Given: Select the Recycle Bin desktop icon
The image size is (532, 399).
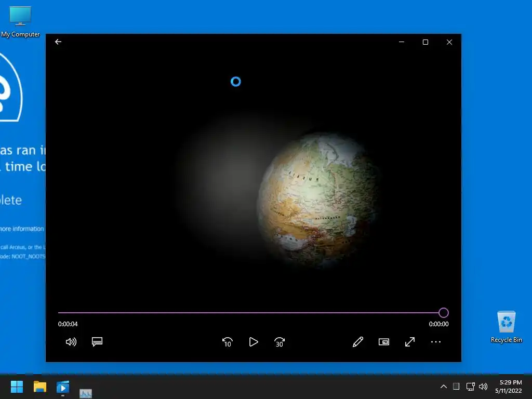Looking at the screenshot, I should 506,327.
